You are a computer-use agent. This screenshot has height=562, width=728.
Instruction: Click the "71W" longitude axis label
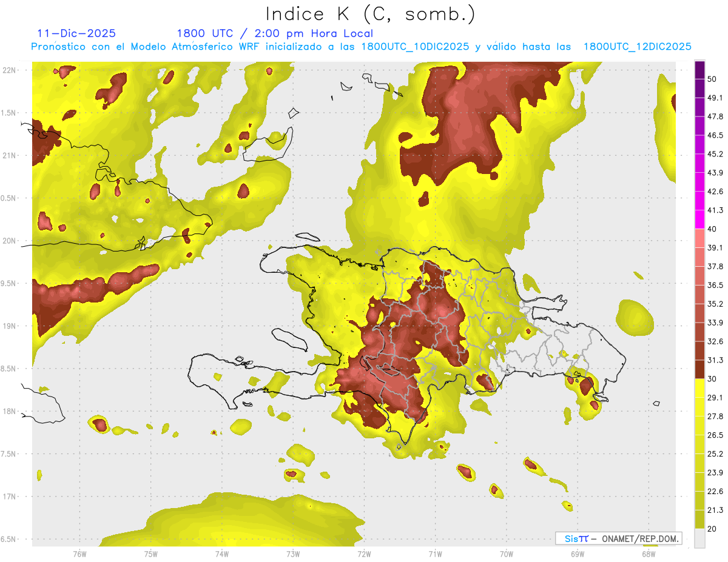pyautogui.click(x=435, y=554)
